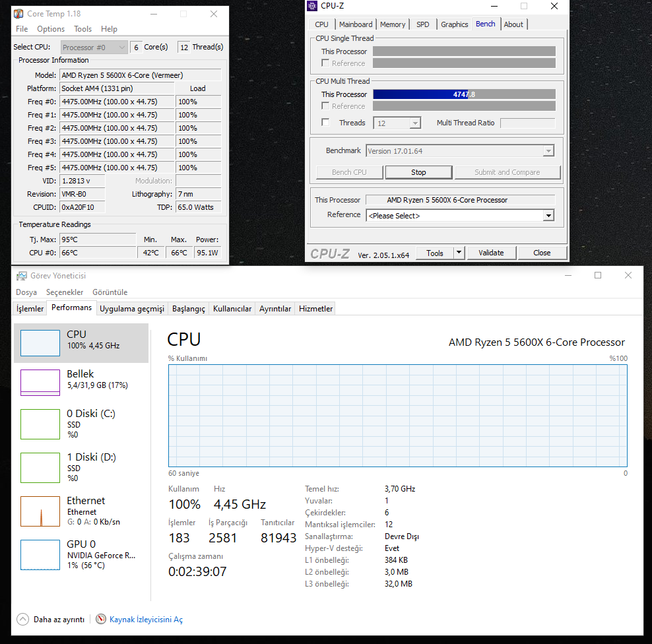Switch to the Memory tab in CPU-Z

393,24
